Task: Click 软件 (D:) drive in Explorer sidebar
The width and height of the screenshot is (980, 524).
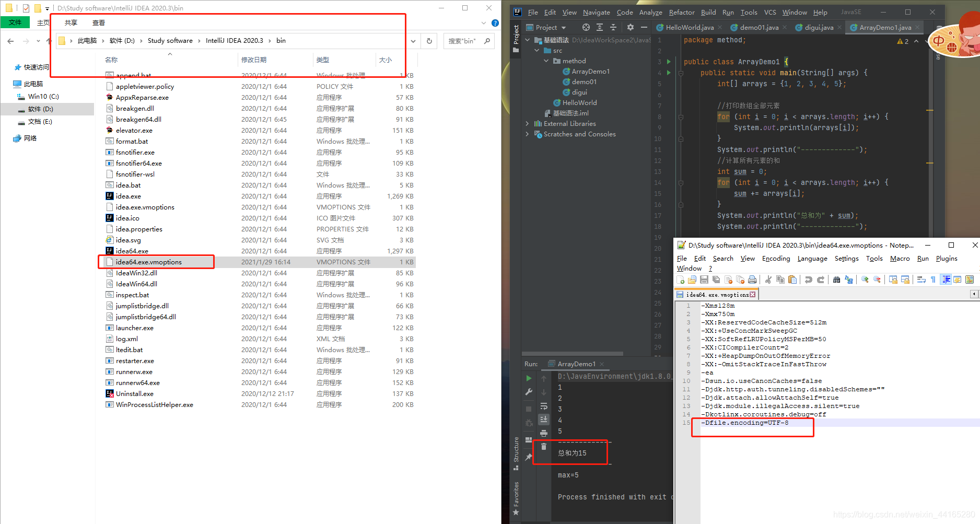Action: [x=41, y=109]
